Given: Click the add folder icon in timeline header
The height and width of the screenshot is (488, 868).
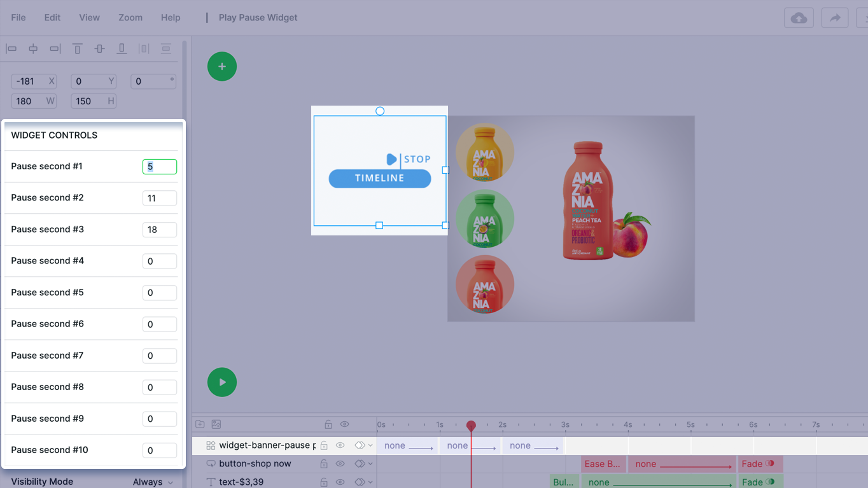Looking at the screenshot, I should 200,424.
